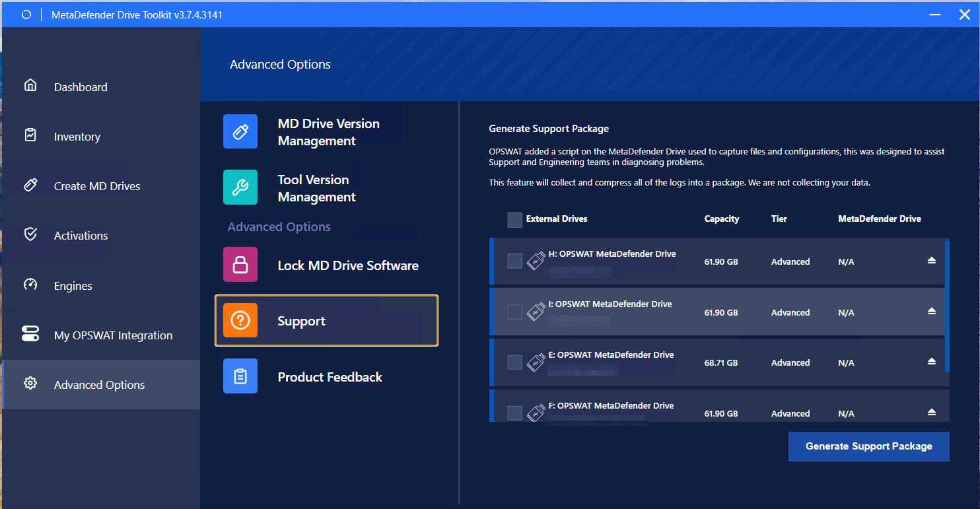Click the Create MD Drives icon
This screenshot has height=509, width=980.
pos(30,185)
